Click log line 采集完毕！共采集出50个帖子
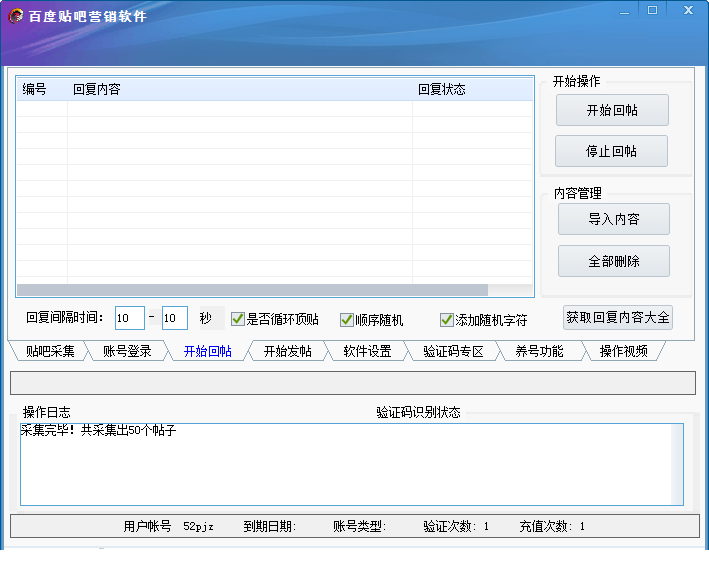 [98, 430]
